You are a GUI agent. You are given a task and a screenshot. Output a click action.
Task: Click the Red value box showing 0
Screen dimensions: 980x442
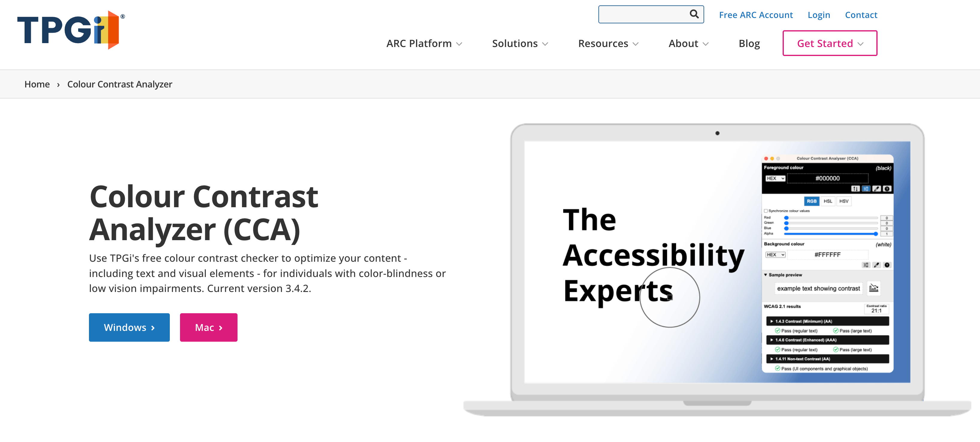(887, 218)
